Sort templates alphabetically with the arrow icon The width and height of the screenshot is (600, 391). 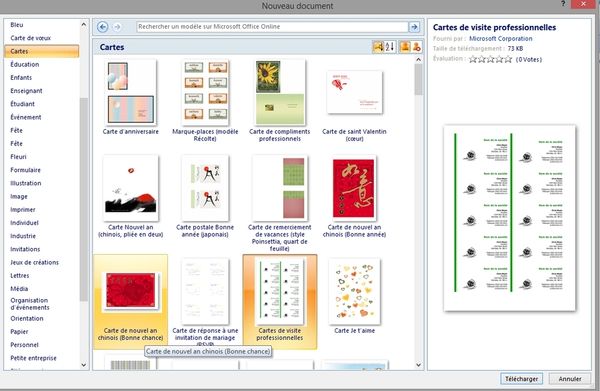click(390, 47)
